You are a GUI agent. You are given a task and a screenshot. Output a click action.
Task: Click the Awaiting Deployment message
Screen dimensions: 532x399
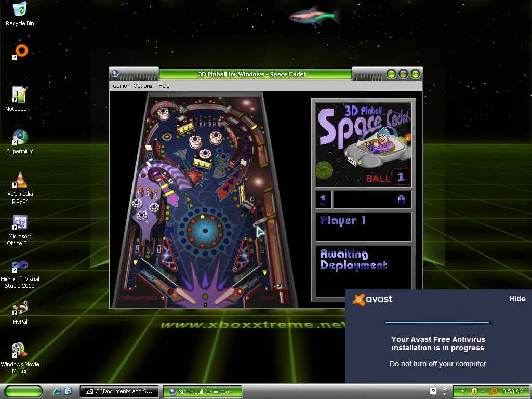click(x=353, y=260)
